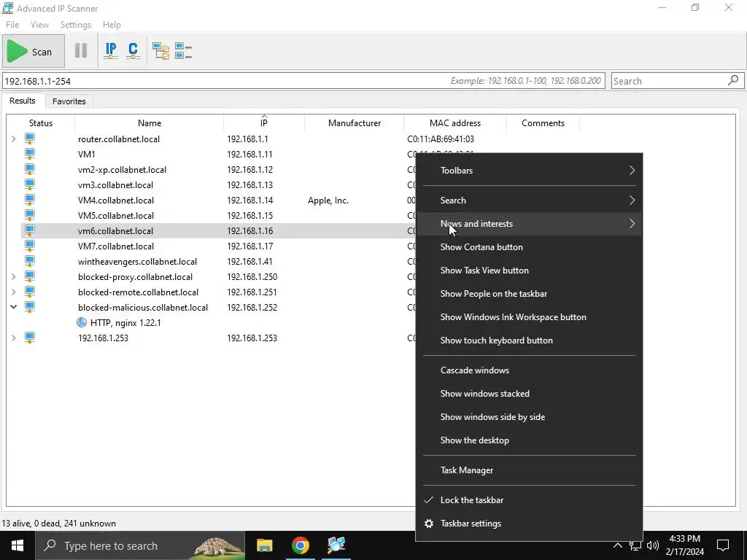The image size is (747, 560).
Task: Click the IP range input field
Action: pos(303,80)
